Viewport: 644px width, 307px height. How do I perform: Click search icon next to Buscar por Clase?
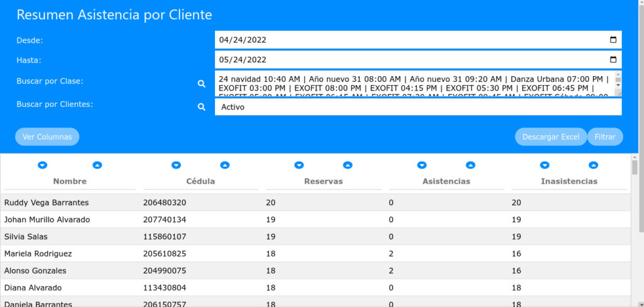pos(202,84)
